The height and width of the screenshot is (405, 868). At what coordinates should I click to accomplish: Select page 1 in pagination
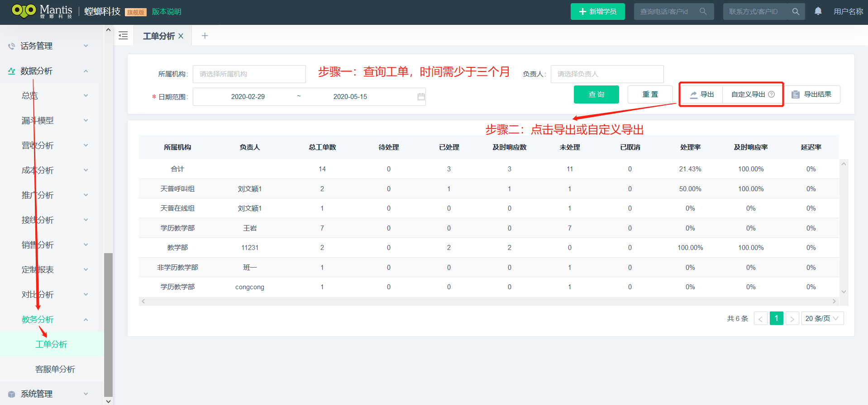777,319
